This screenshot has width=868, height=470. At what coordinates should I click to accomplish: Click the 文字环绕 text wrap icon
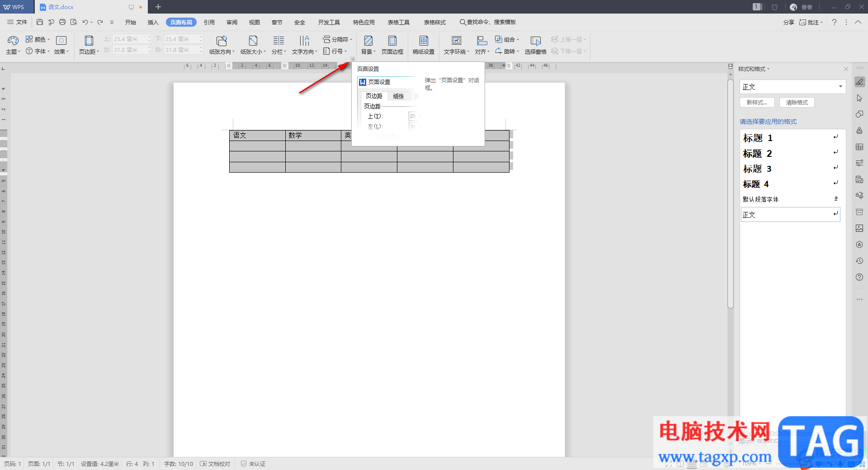tap(457, 41)
